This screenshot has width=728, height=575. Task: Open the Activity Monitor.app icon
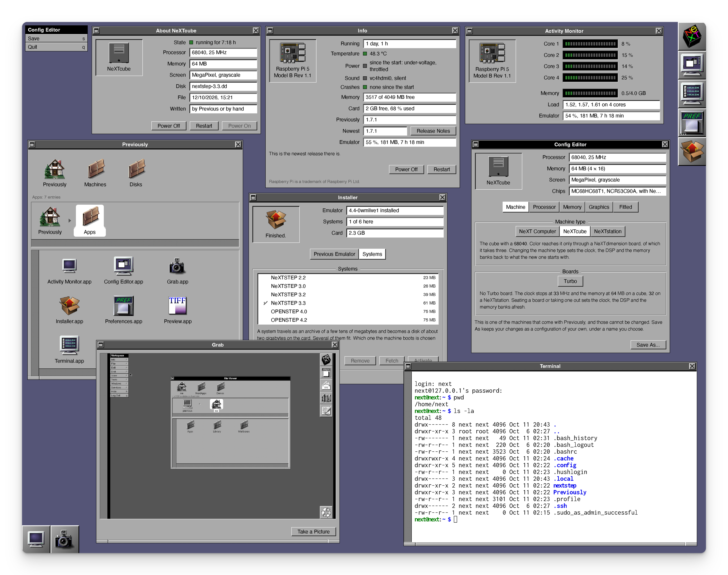[69, 266]
